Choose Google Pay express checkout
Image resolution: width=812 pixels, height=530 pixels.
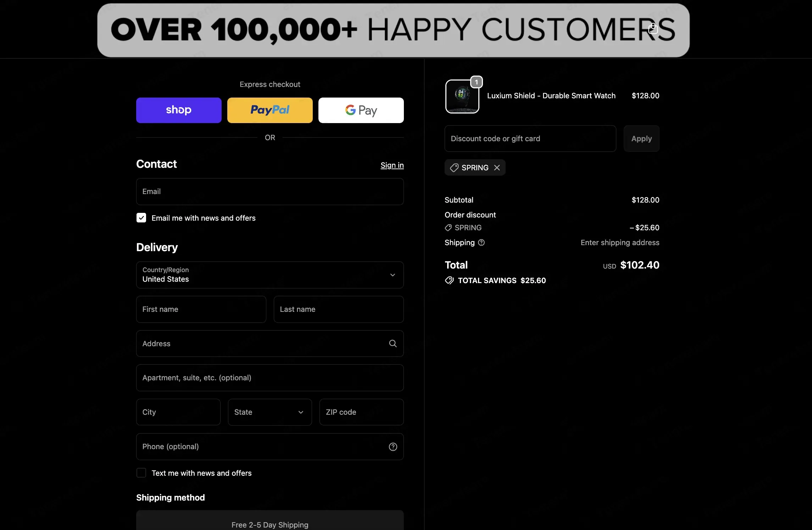click(x=361, y=110)
